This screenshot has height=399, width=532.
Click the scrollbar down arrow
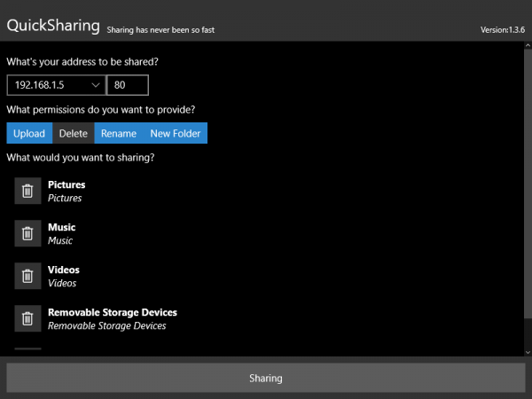tap(528, 352)
